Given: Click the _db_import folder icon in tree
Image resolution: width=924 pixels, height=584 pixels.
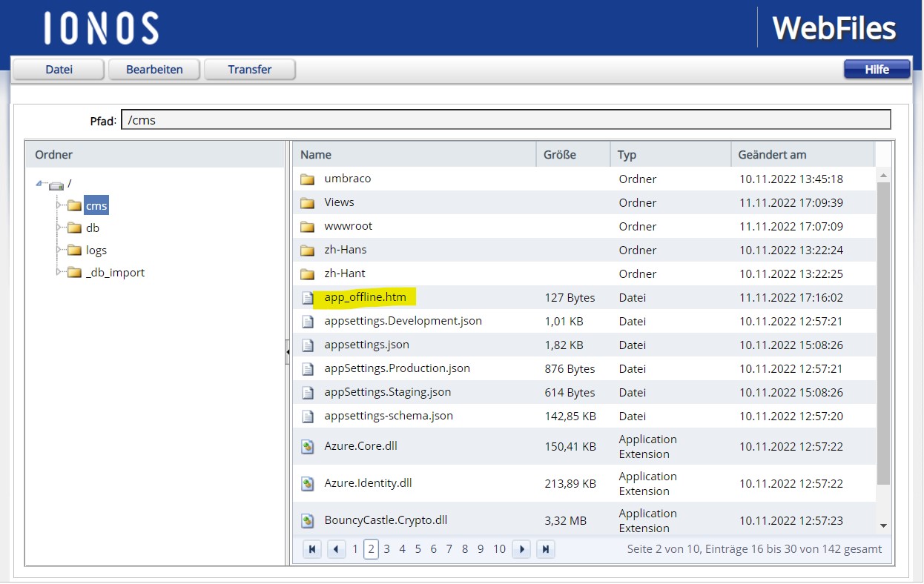Looking at the screenshot, I should point(74,272).
